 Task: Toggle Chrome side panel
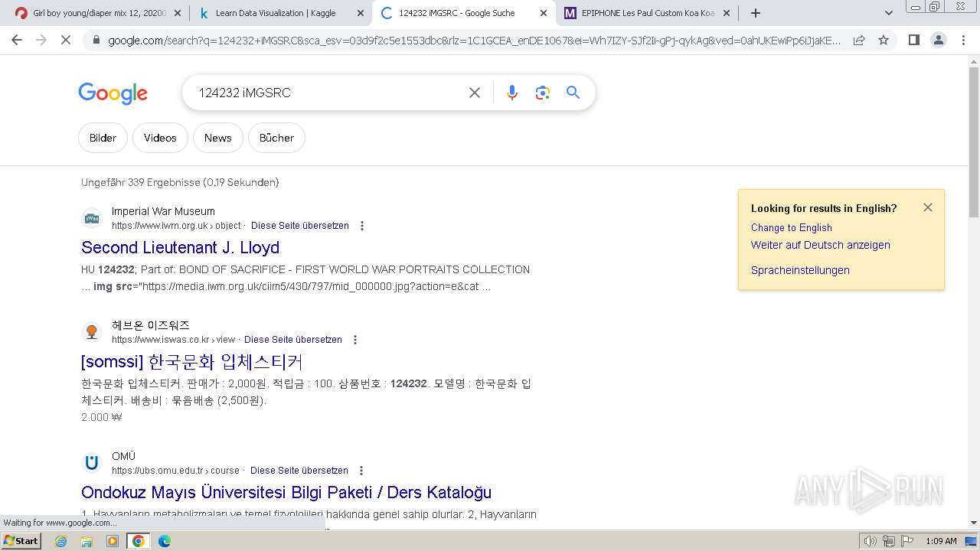tap(913, 40)
